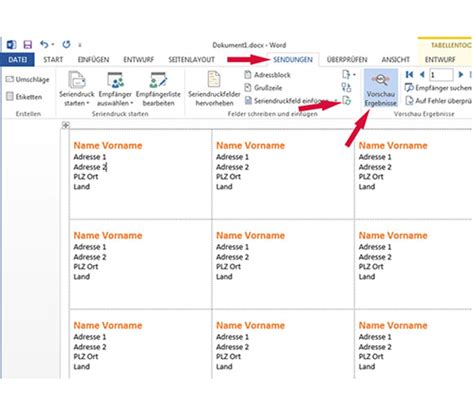The image size is (474, 408).
Task: Open the ENTWURF tab next to EINFÜGEN
Action: (139, 60)
